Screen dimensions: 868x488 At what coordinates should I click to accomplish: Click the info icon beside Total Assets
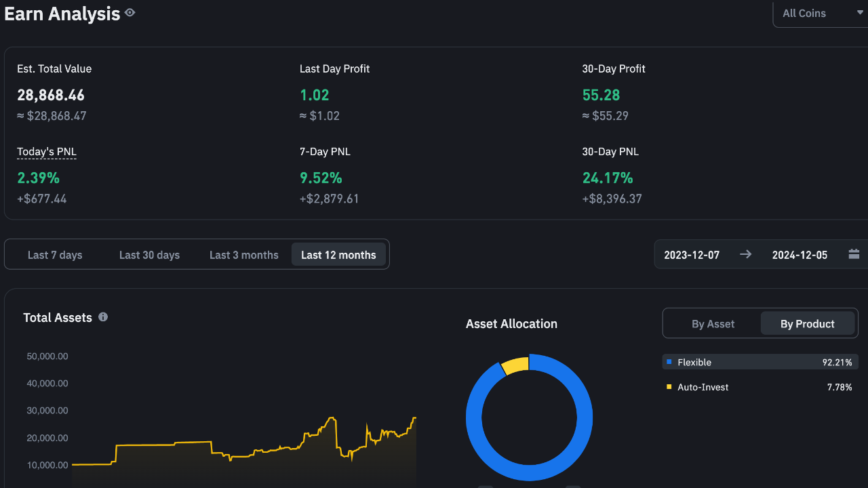[x=102, y=317]
